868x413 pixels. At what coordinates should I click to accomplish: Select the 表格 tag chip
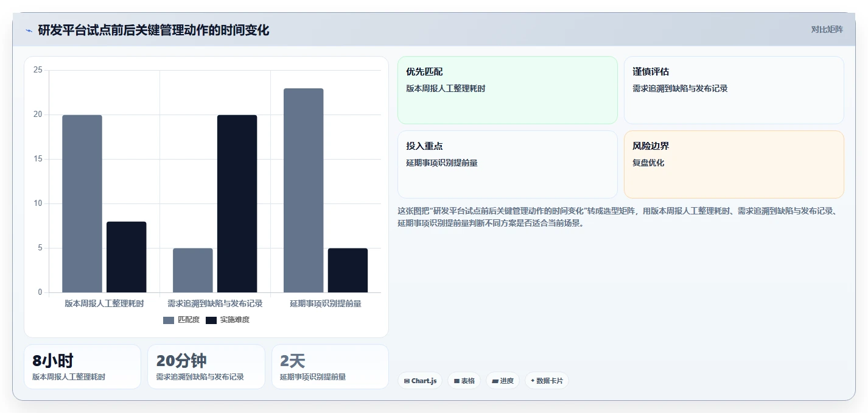[464, 381]
